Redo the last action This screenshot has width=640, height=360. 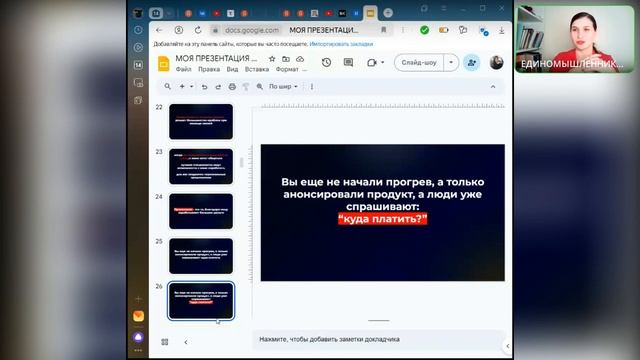(x=218, y=87)
